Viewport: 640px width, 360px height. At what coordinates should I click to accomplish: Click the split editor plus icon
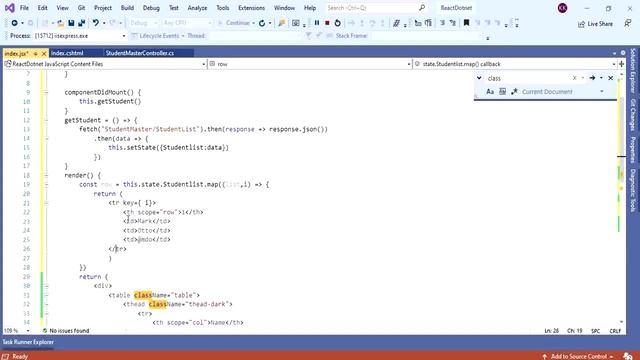click(x=621, y=64)
